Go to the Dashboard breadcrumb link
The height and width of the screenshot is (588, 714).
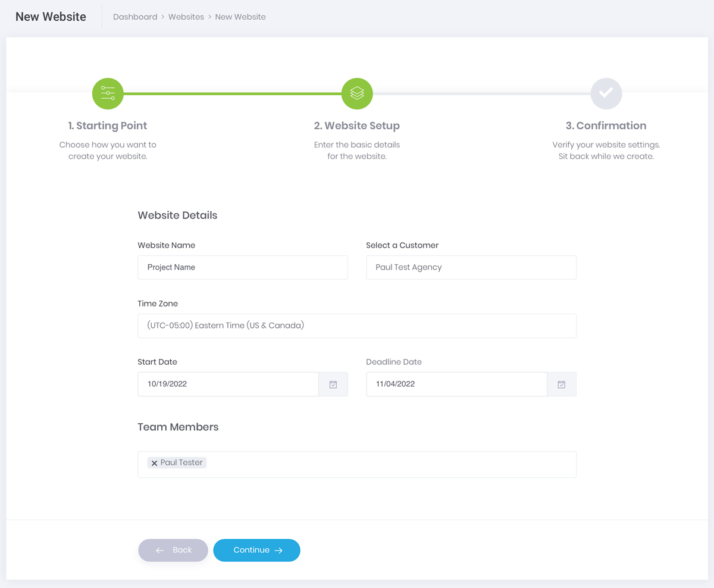click(135, 17)
